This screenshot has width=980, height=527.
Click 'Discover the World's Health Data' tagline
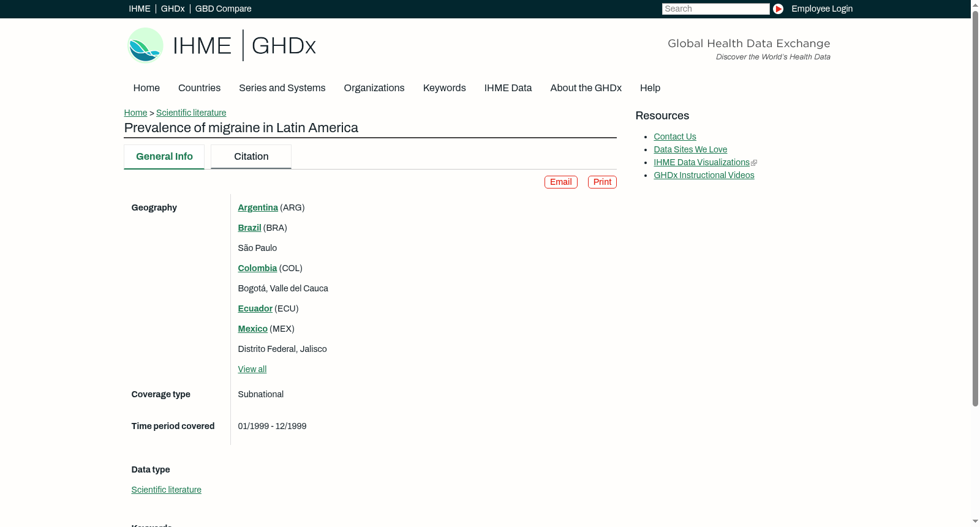773,57
